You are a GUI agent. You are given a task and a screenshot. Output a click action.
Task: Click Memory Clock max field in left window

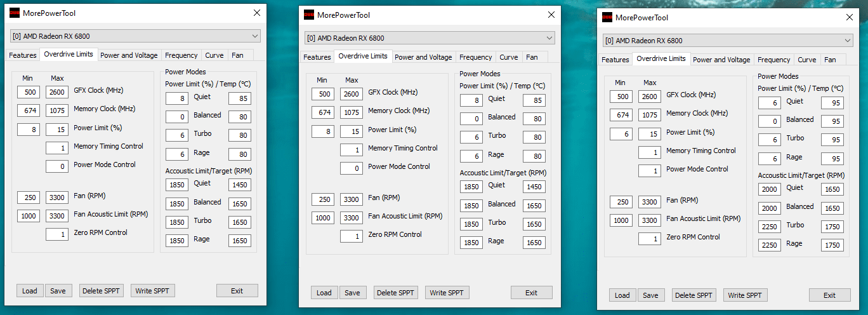point(57,111)
